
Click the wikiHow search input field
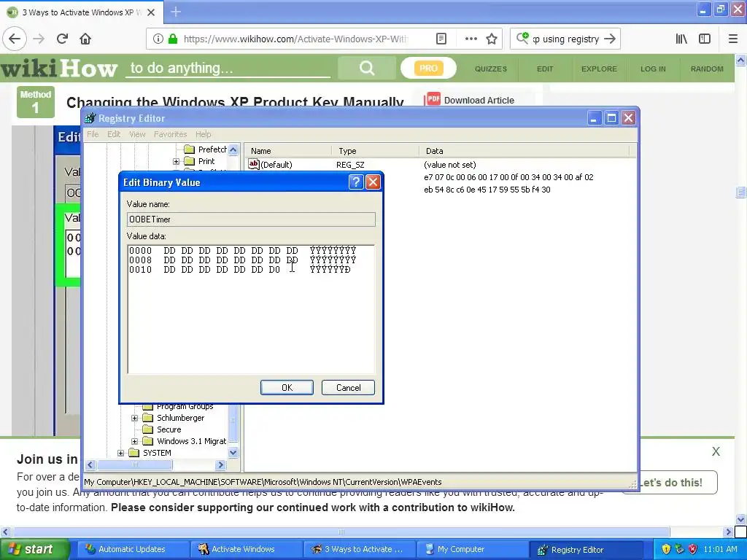[x=228, y=68]
